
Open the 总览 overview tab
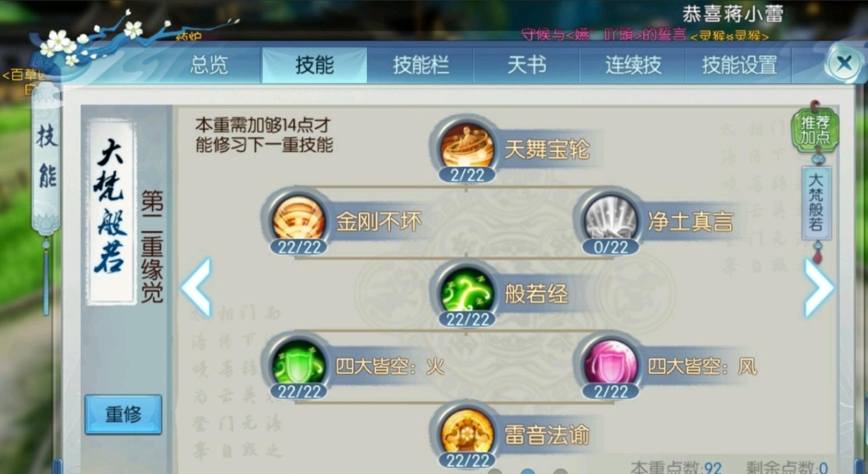point(209,66)
